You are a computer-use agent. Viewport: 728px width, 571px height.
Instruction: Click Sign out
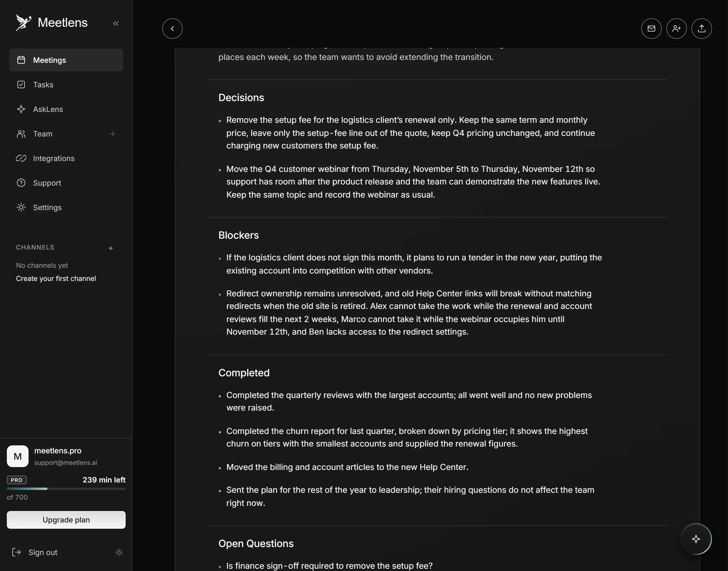point(35,552)
